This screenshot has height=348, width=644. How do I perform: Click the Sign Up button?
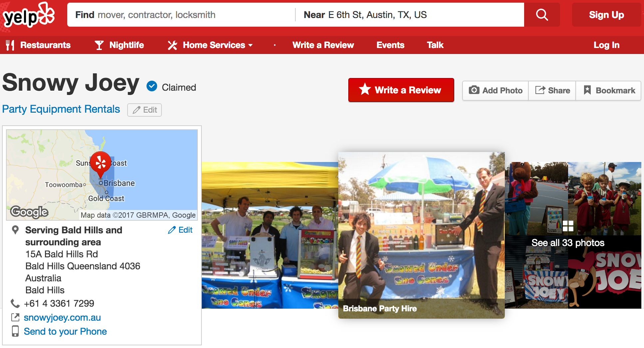606,15
